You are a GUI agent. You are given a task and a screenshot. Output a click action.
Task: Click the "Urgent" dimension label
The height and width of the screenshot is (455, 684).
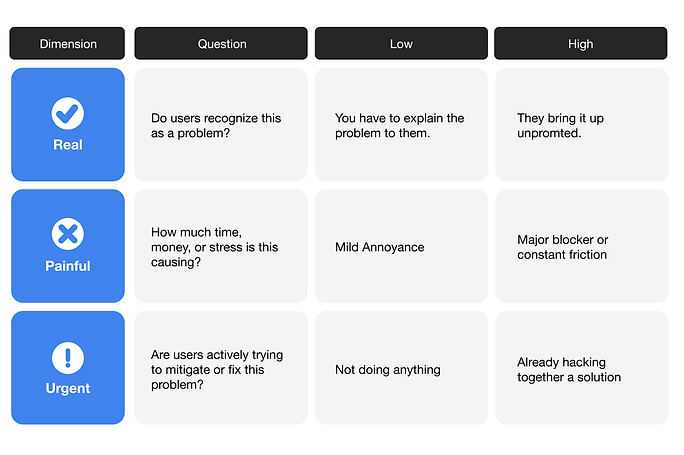[x=68, y=388]
